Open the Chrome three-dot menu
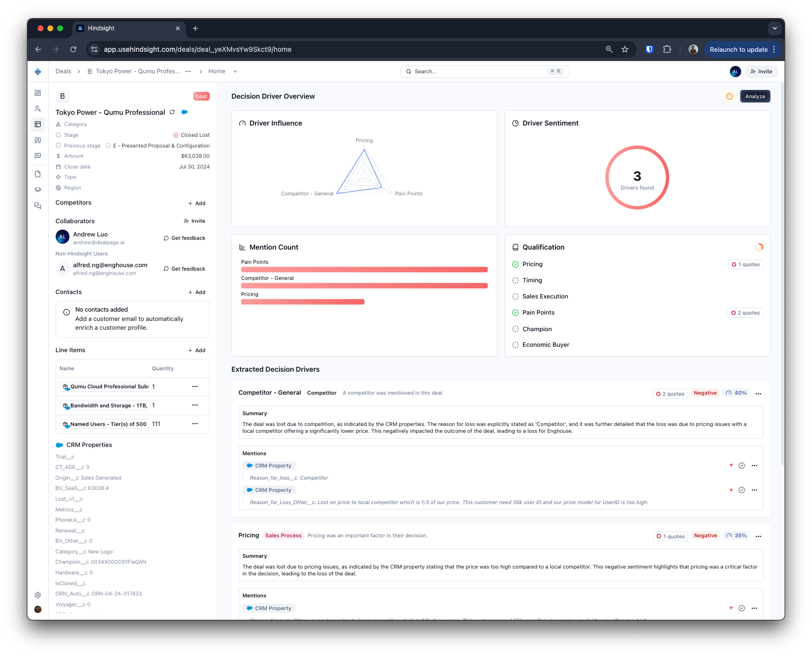 click(x=774, y=49)
